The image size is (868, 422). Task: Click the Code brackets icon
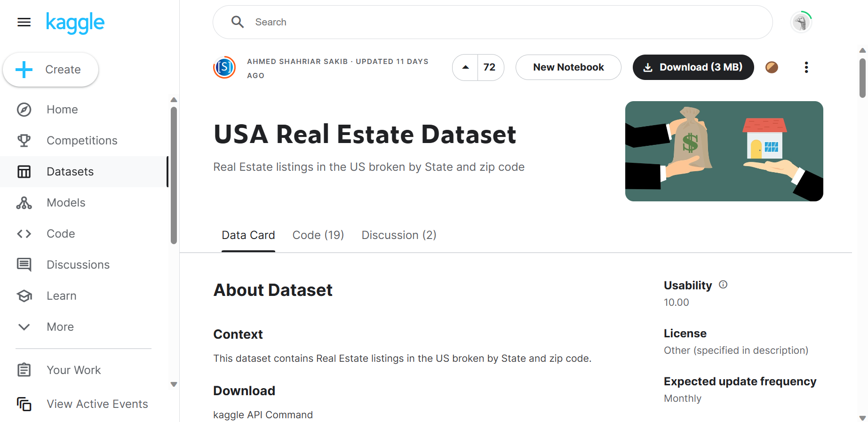[x=24, y=234]
